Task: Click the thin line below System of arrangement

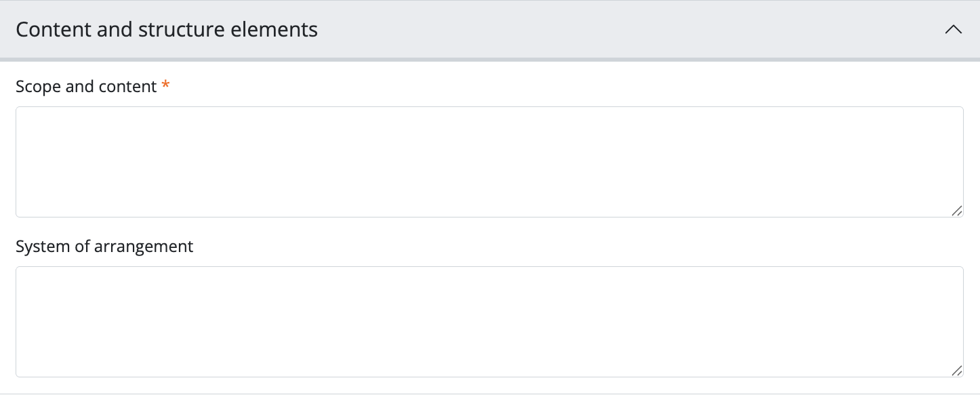Action: [489, 394]
